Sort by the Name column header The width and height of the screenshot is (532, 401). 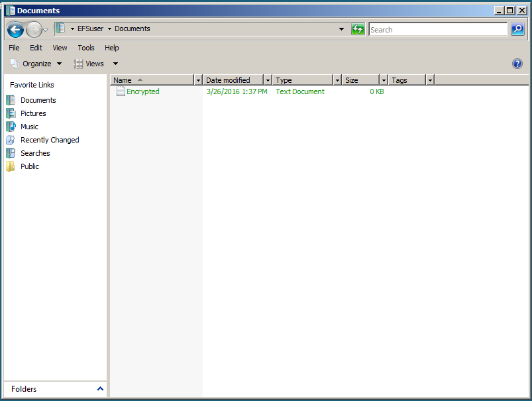[x=152, y=80]
